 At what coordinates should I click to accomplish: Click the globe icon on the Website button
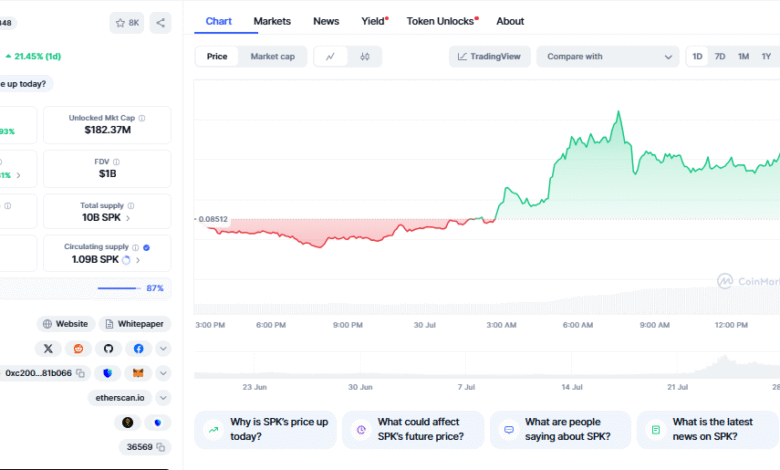click(47, 324)
